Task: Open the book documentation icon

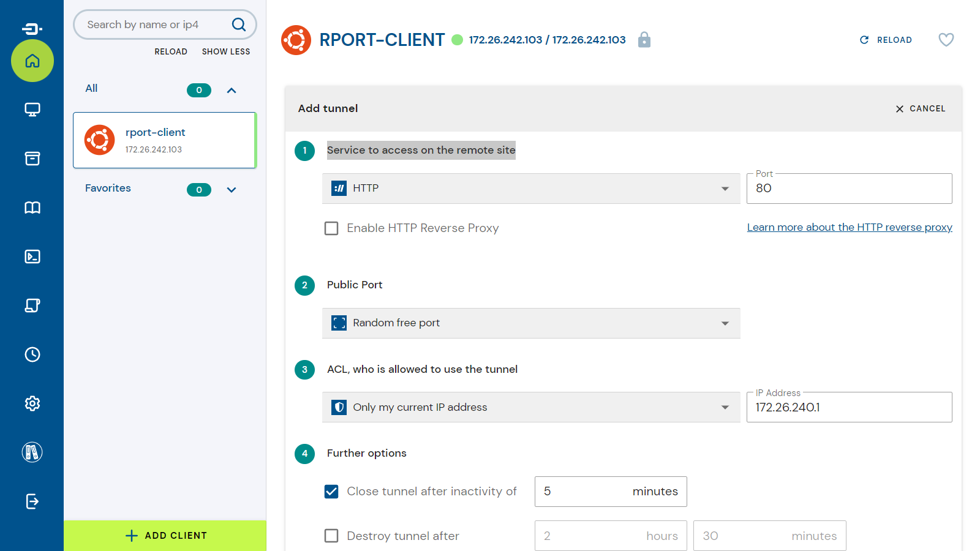Action: [32, 208]
